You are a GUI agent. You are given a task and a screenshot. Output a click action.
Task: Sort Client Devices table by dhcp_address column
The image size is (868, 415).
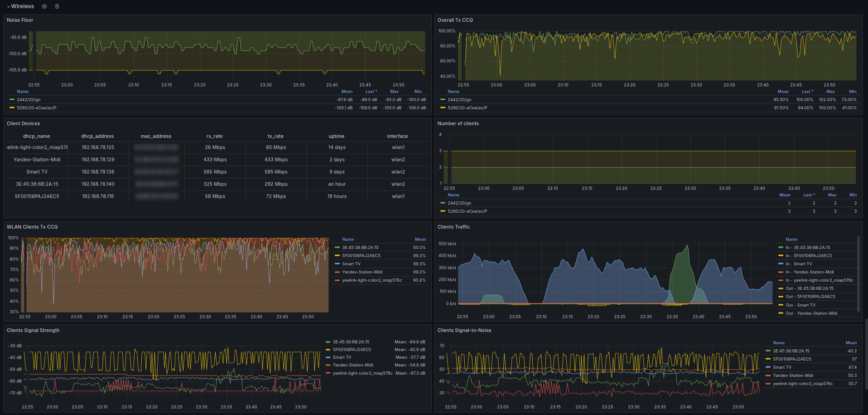click(97, 136)
